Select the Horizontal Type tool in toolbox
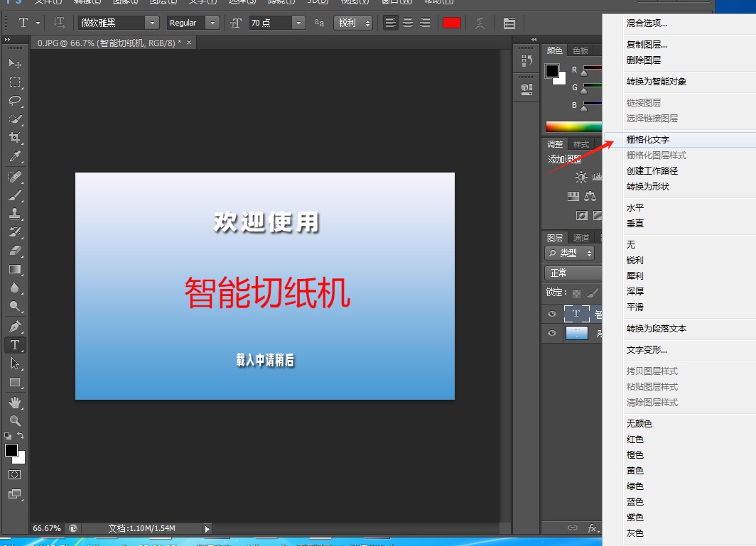756x546 pixels. pos(15,345)
